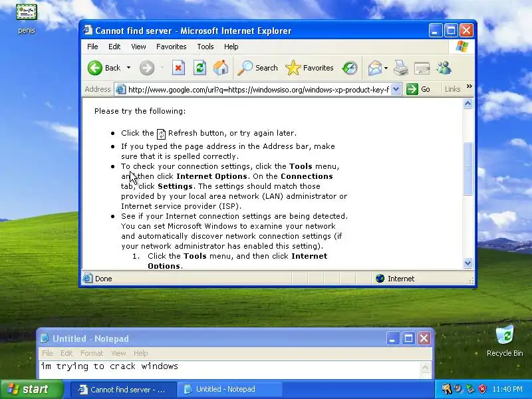The width and height of the screenshot is (532, 399).
Task: Click the green Go button
Action: tap(418, 89)
